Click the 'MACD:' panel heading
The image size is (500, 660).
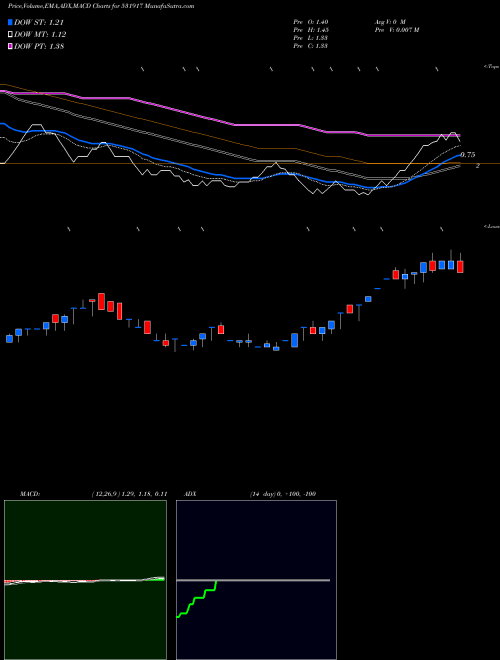[x=30, y=494]
